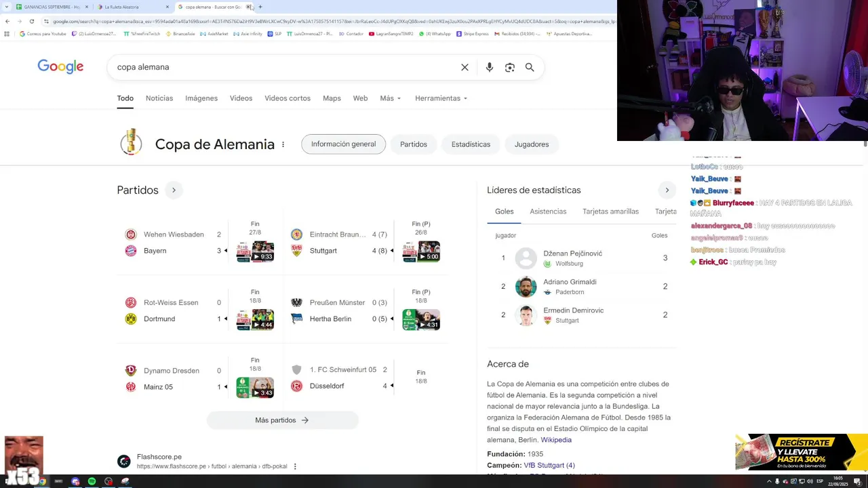
Task: Switch to the Imágenes results tab
Action: click(201, 98)
